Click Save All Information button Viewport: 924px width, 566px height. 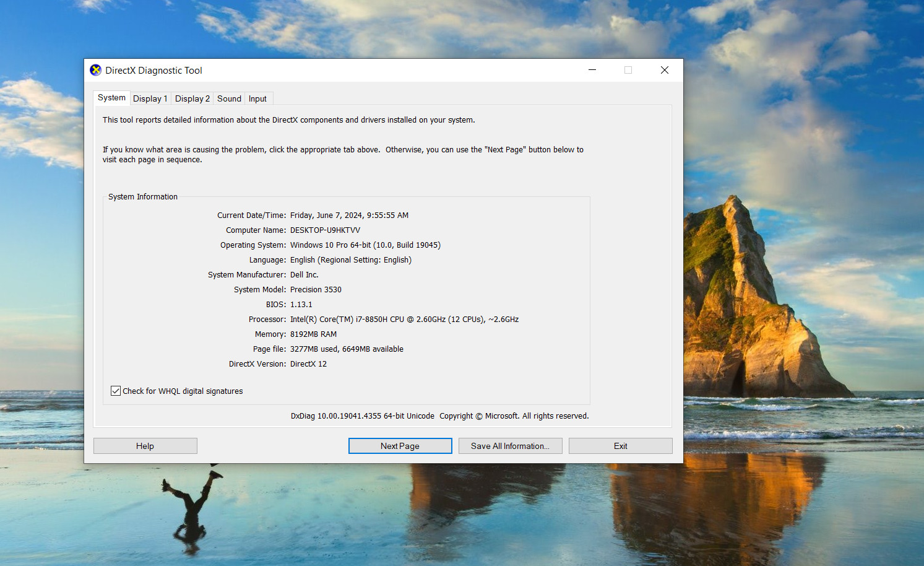(x=510, y=446)
